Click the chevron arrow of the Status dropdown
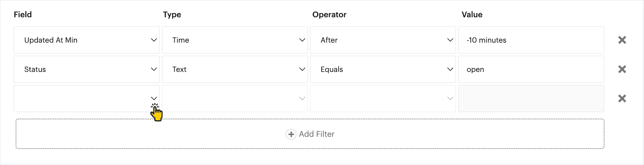This screenshot has width=644, height=165. click(154, 69)
